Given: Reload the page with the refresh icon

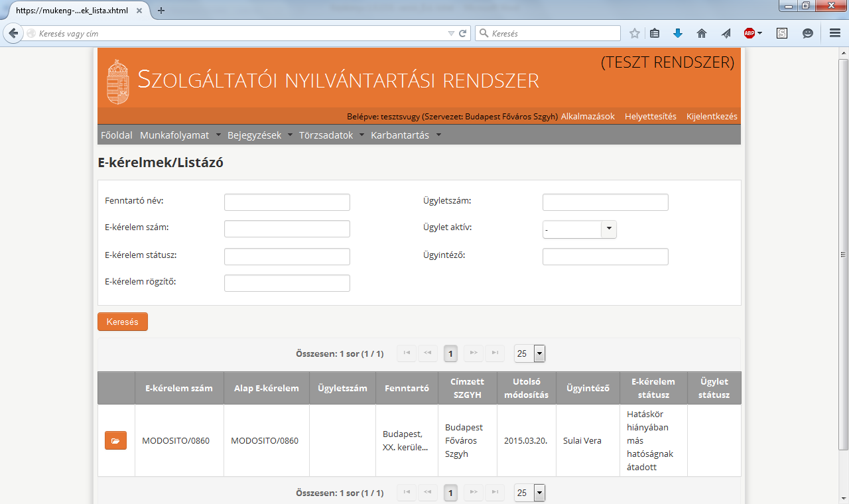Looking at the screenshot, I should (x=463, y=33).
